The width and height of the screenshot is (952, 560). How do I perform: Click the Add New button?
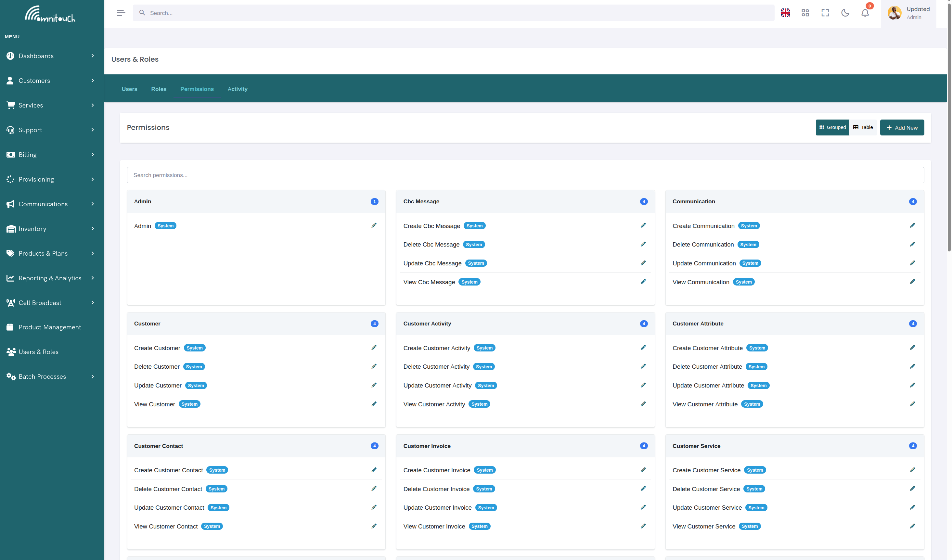click(902, 127)
